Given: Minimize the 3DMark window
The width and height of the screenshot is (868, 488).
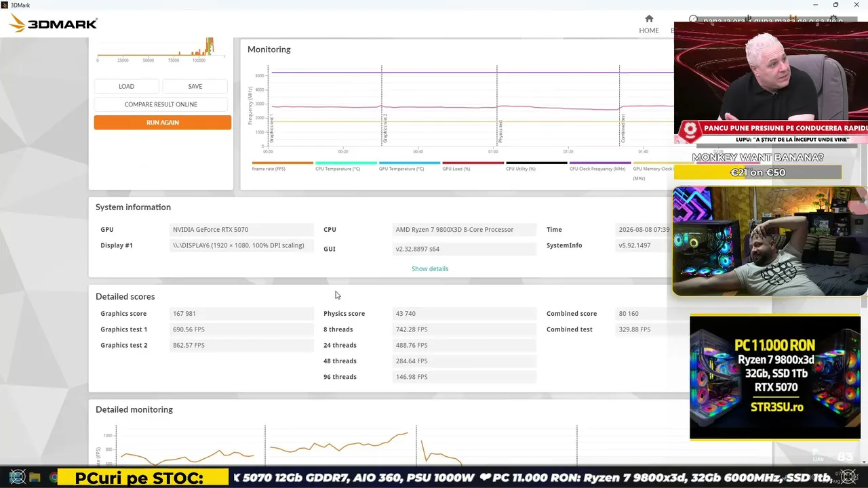Looking at the screenshot, I should (815, 5).
